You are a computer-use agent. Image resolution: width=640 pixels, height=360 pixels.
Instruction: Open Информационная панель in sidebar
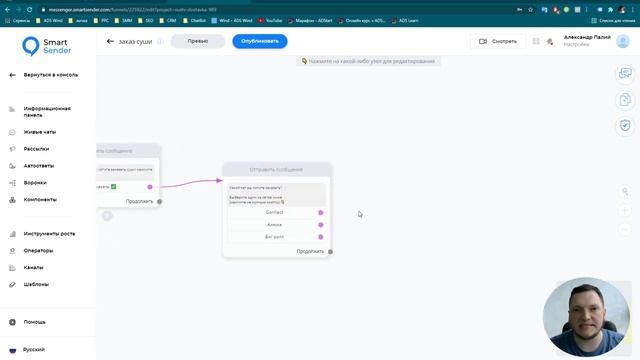[x=47, y=112]
